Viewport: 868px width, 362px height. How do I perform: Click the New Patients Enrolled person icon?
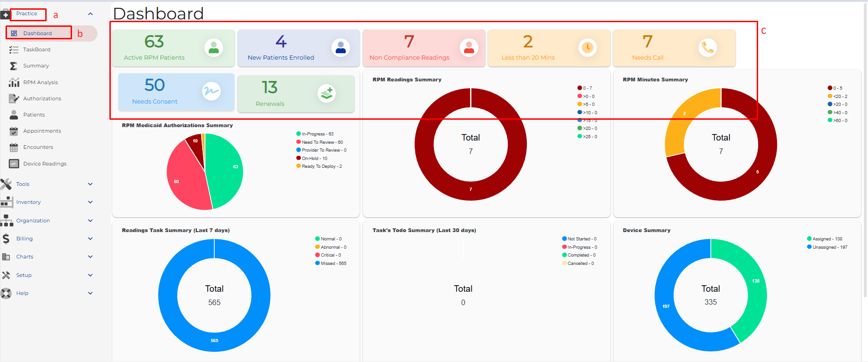pos(341,48)
